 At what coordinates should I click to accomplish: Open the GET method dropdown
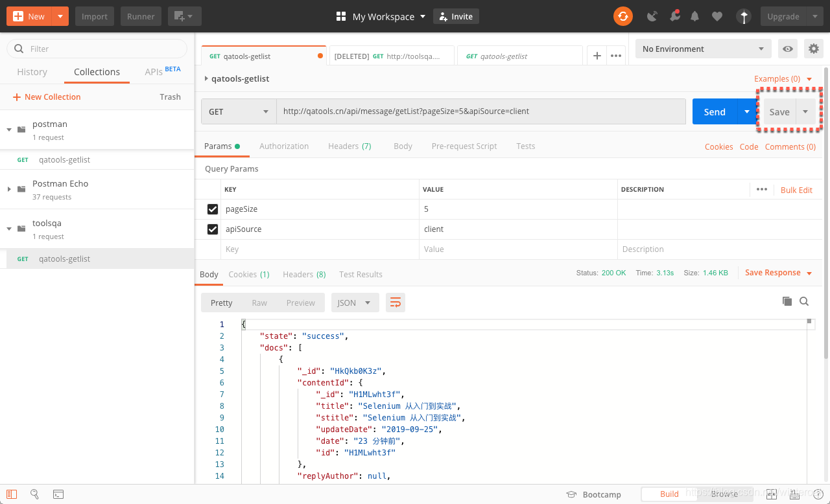[239, 111]
